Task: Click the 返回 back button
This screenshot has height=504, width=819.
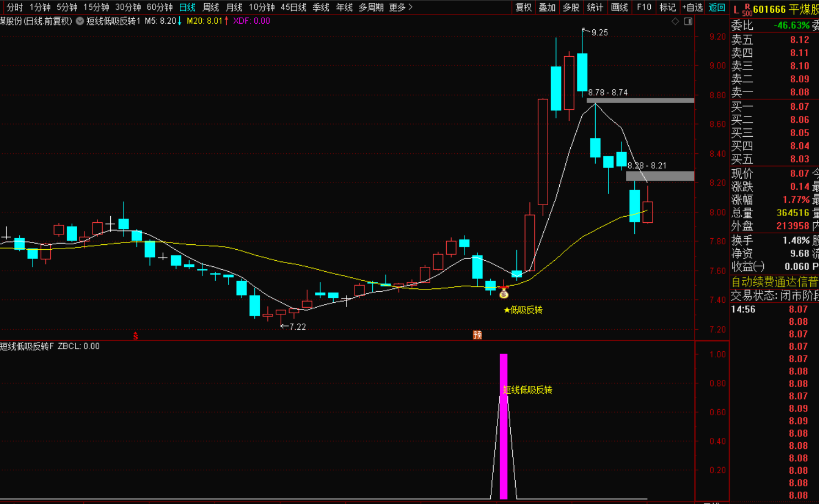Action: 716,7
